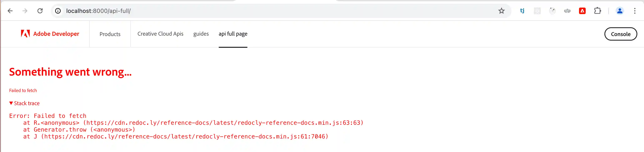This screenshot has height=152, width=644.
Task: Collapse the Stack trace section
Action: (x=24, y=103)
